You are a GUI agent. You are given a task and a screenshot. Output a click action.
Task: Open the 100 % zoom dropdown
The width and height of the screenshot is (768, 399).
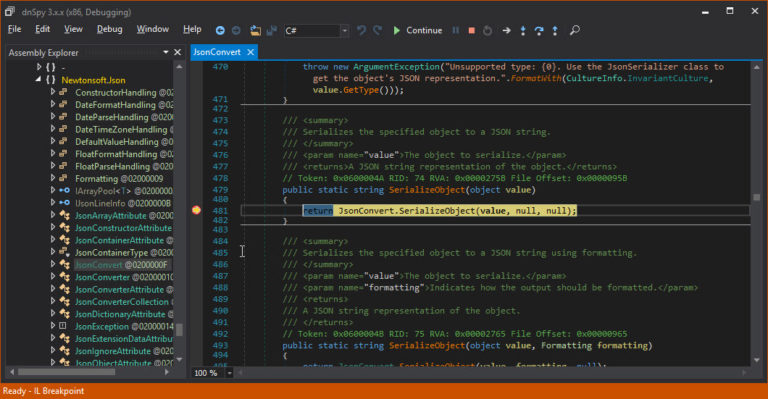point(229,373)
